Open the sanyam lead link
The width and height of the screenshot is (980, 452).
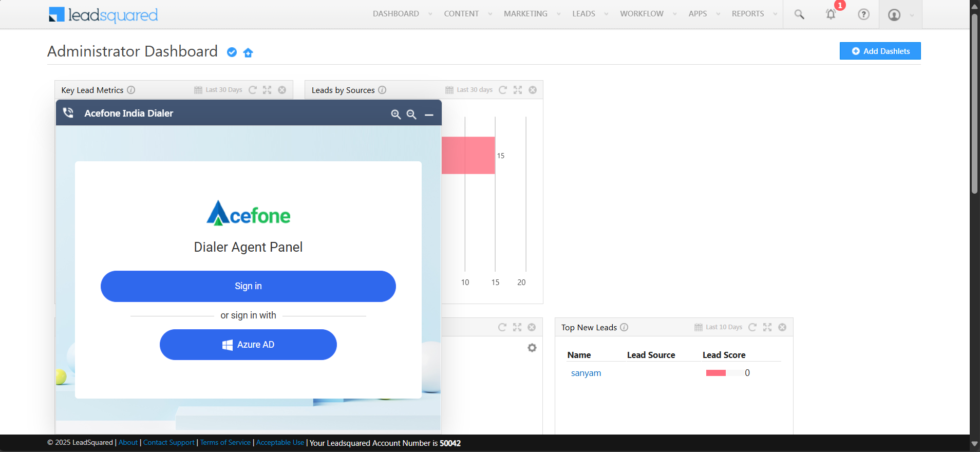pyautogui.click(x=586, y=373)
